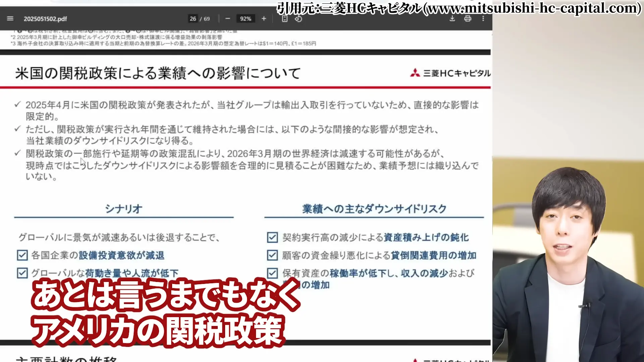The width and height of the screenshot is (644, 362).
Task: Zoom in with the plus icon
Action: click(264, 19)
